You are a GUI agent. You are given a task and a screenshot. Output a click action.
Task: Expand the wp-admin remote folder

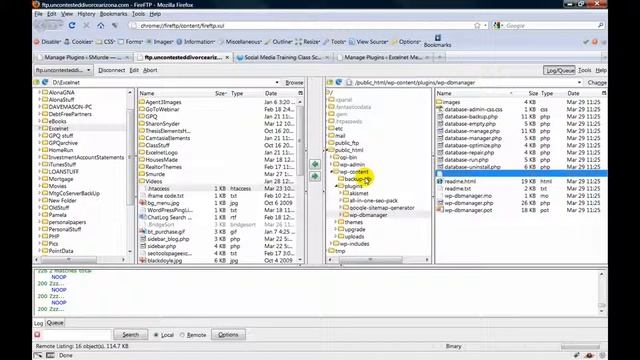pyautogui.click(x=331, y=164)
